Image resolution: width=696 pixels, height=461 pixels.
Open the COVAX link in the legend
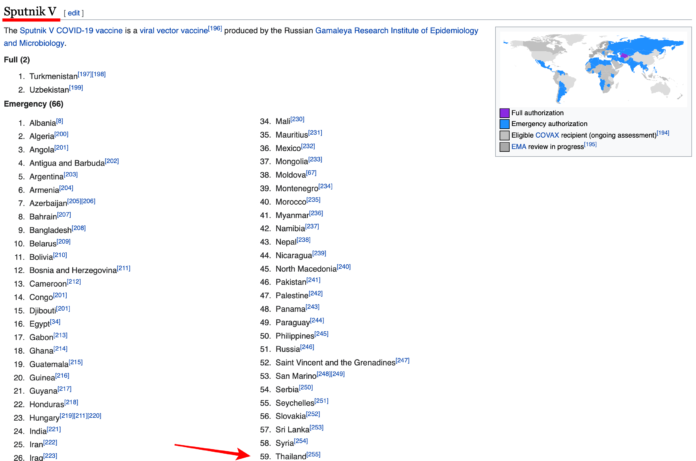[x=547, y=135]
